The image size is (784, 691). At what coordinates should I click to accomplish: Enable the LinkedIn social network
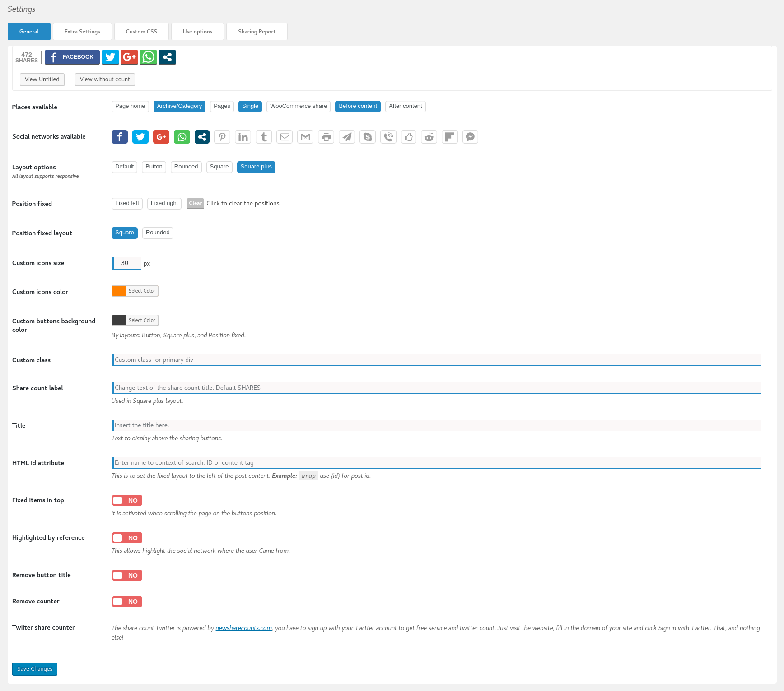[x=243, y=137]
